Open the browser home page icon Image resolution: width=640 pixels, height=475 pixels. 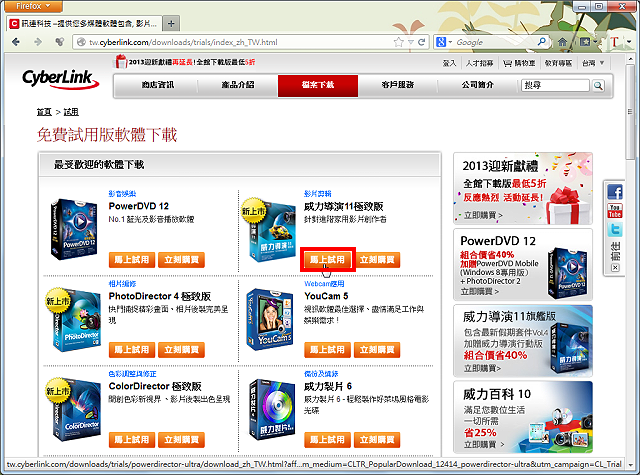click(x=562, y=42)
